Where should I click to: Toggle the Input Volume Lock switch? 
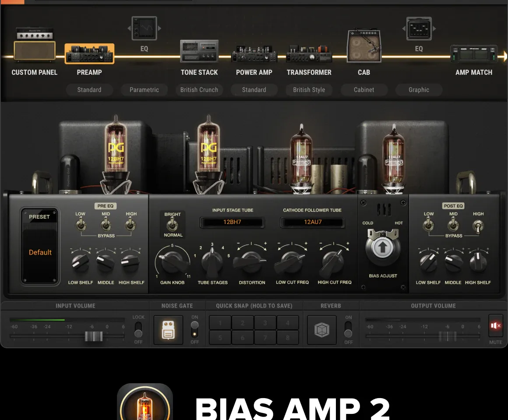tap(138, 329)
